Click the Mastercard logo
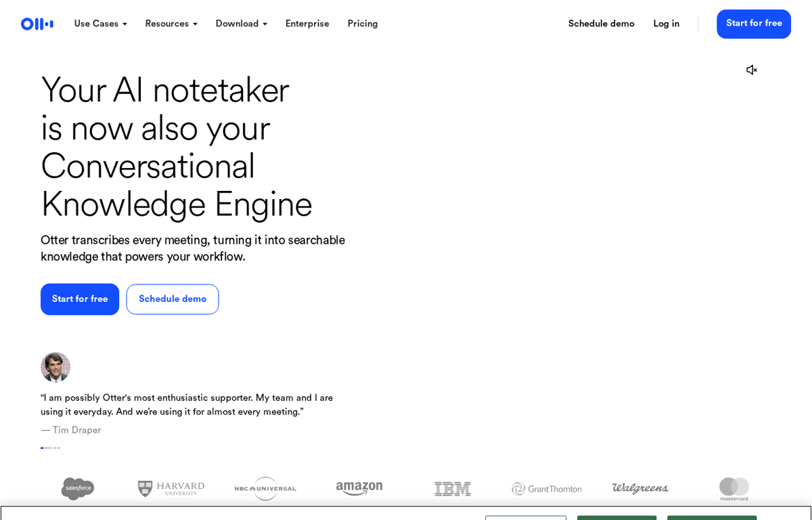Image resolution: width=812 pixels, height=520 pixels. (734, 489)
